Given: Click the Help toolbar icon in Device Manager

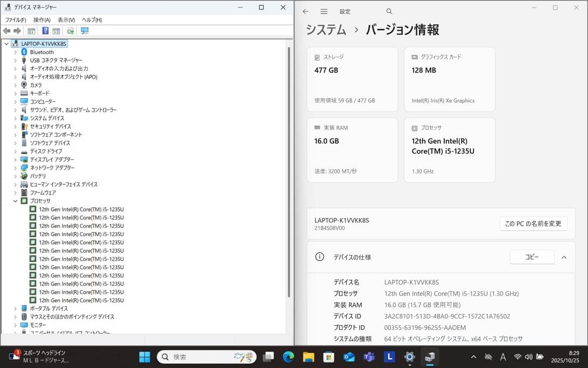Looking at the screenshot, I should [x=46, y=31].
